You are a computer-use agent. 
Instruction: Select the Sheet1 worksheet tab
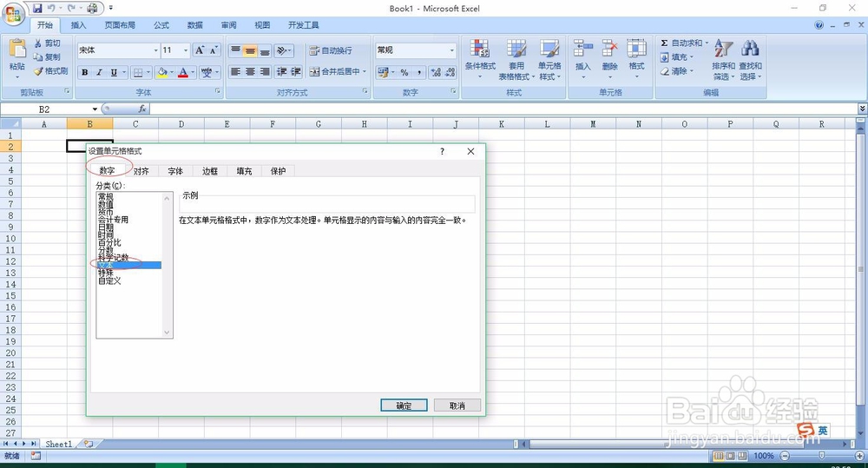pos(59,444)
